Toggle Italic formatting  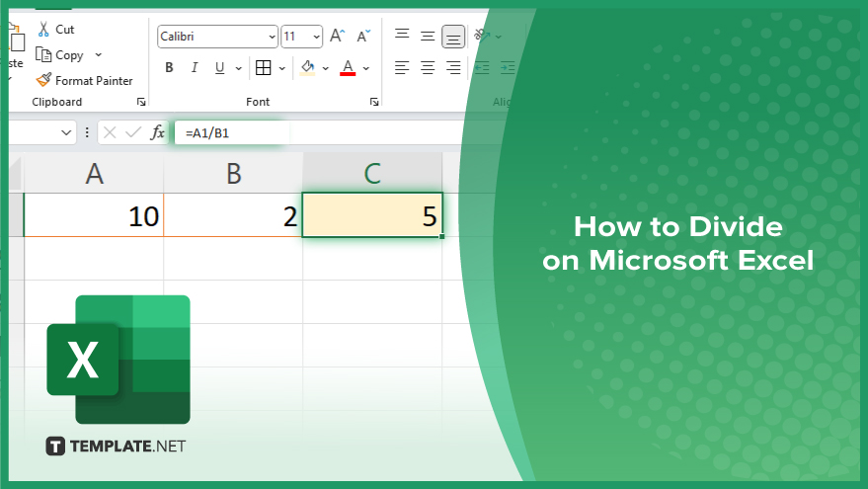195,67
